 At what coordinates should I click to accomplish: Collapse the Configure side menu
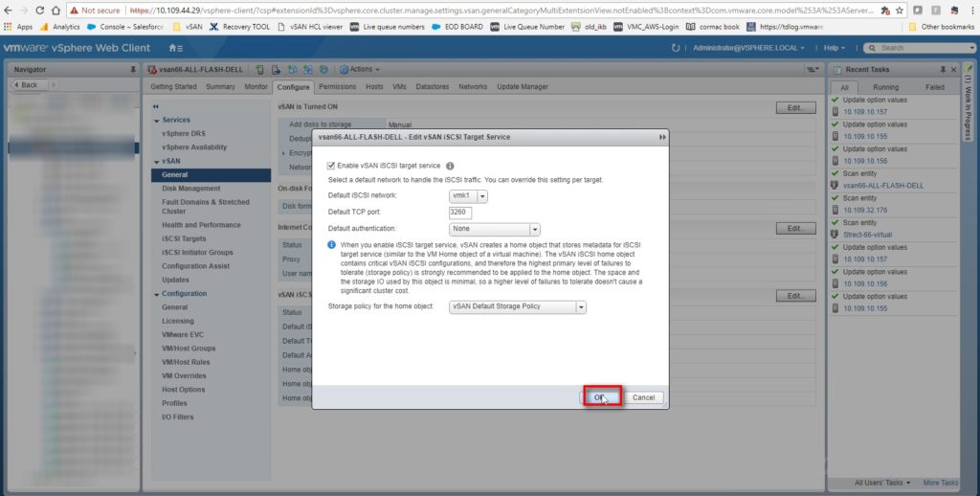(156, 105)
